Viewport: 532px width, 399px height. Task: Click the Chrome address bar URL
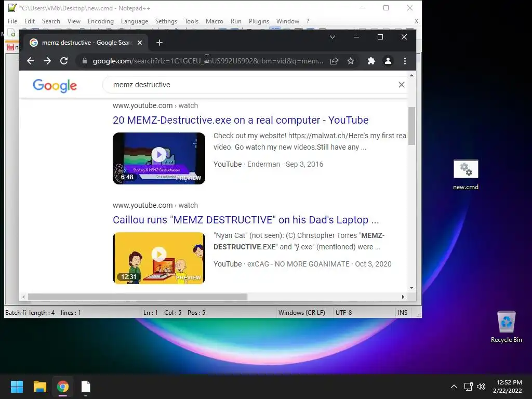tap(208, 61)
